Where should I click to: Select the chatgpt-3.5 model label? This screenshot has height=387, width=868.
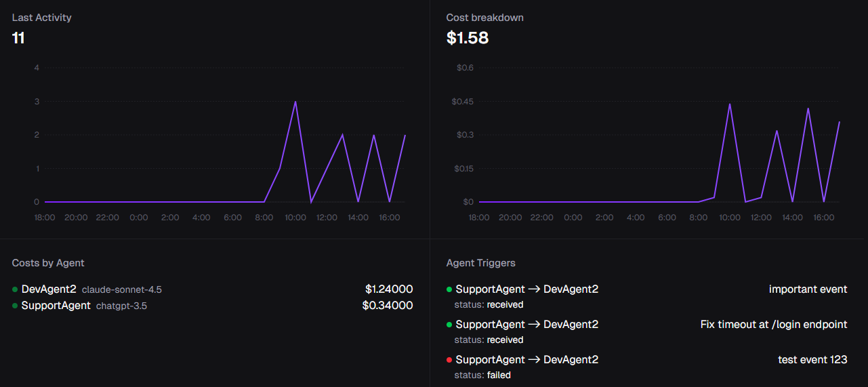[x=121, y=306]
